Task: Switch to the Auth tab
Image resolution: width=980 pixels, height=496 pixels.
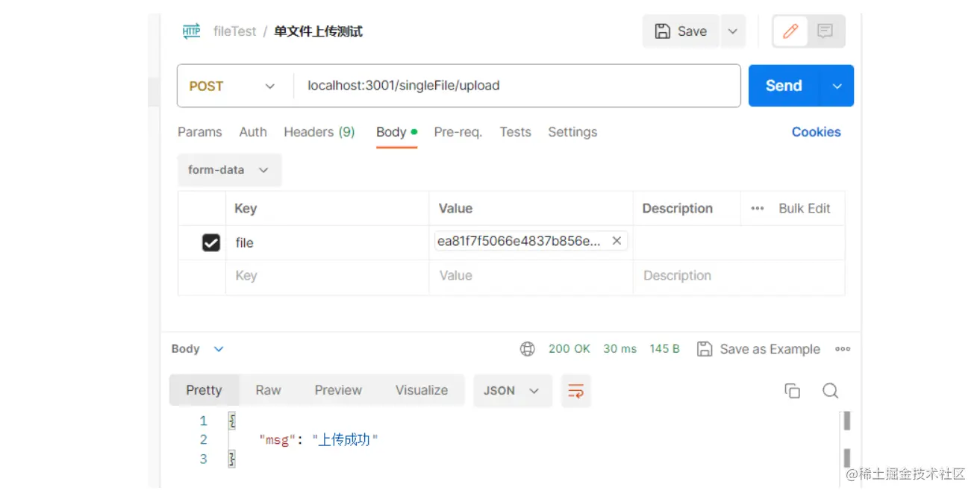Action: click(253, 132)
